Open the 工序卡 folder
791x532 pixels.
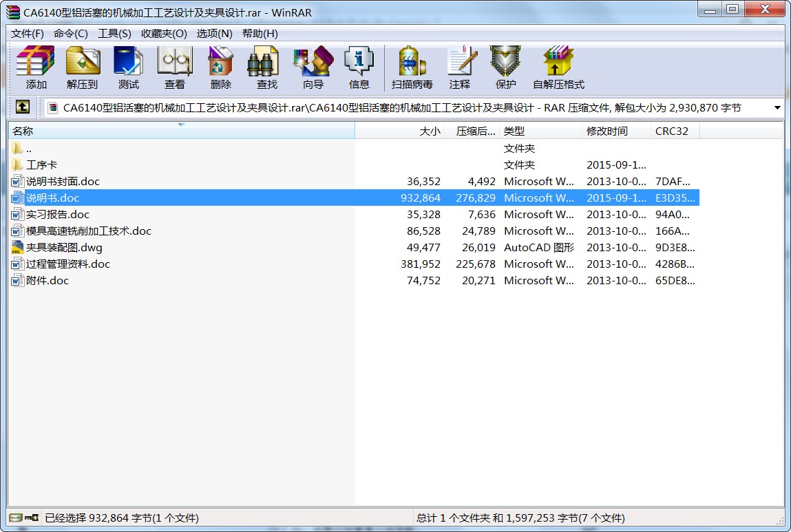click(41, 165)
